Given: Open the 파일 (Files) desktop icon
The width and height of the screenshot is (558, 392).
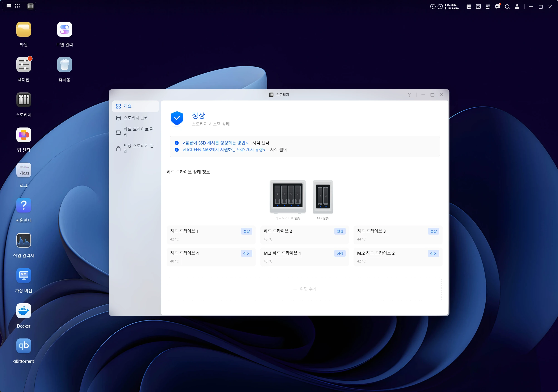Looking at the screenshot, I should [24, 29].
